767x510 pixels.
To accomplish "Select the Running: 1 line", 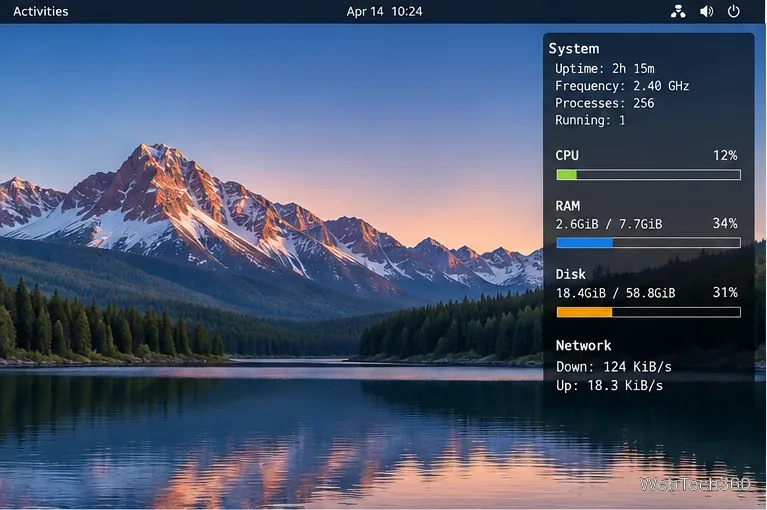I will (590, 120).
